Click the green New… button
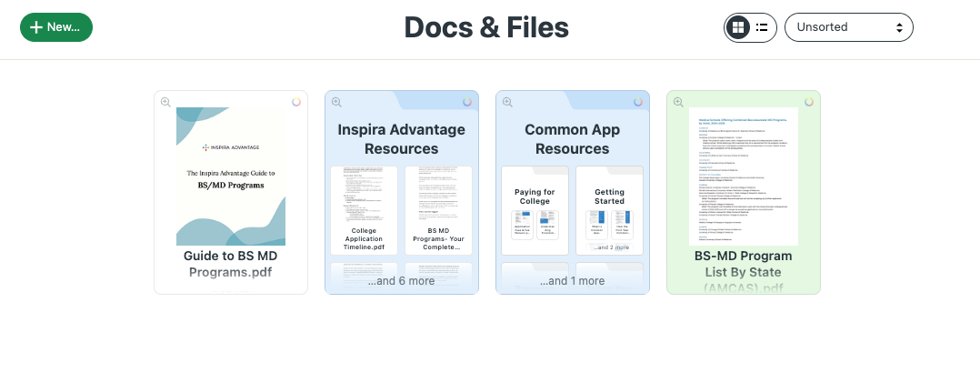980x383 pixels. [x=56, y=27]
